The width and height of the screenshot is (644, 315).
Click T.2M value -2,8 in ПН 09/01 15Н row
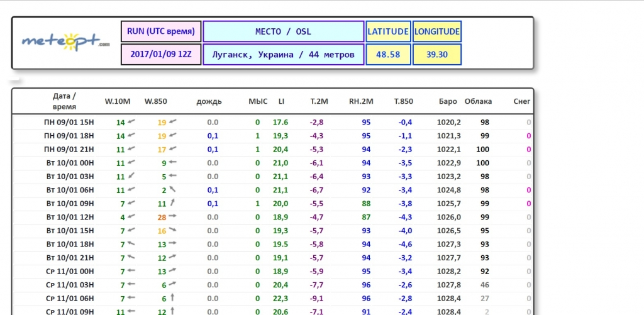pyautogui.click(x=316, y=122)
